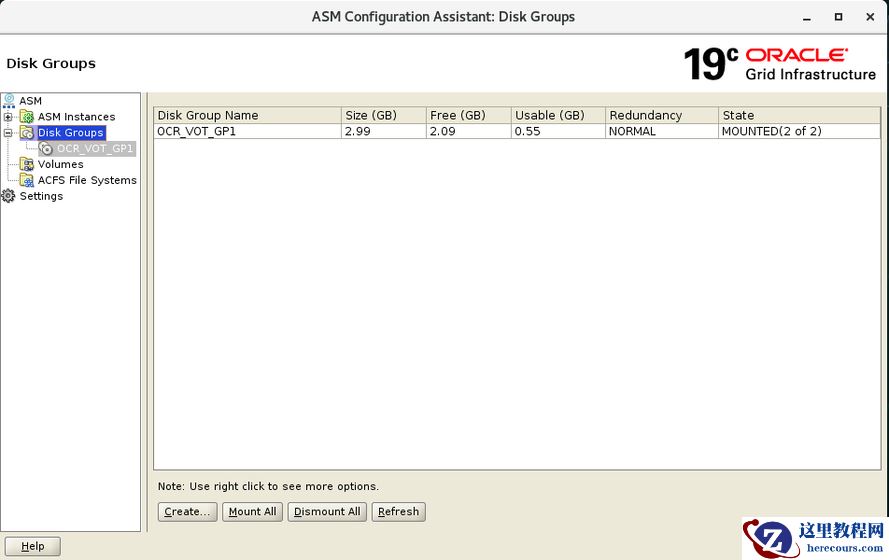Select the ASM root label
The image size is (889, 560).
31,101
